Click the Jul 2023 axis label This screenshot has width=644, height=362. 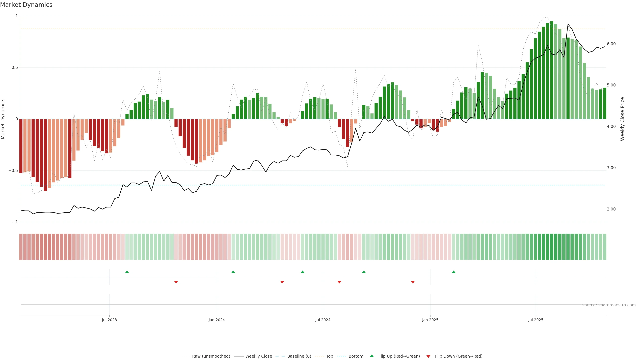(109, 320)
